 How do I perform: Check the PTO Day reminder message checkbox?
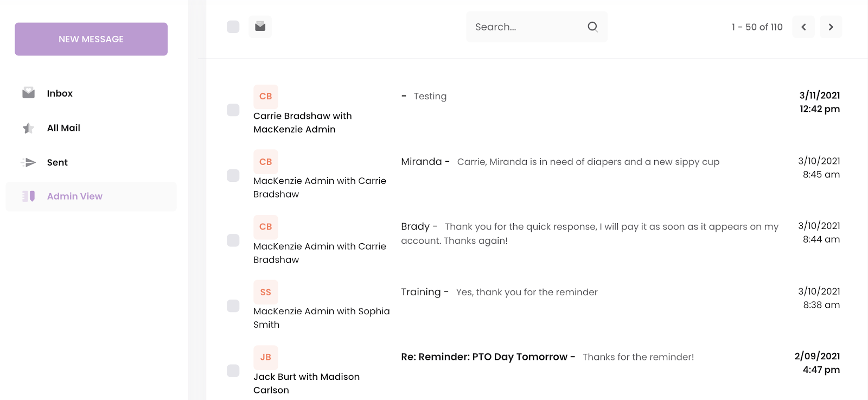point(233,371)
